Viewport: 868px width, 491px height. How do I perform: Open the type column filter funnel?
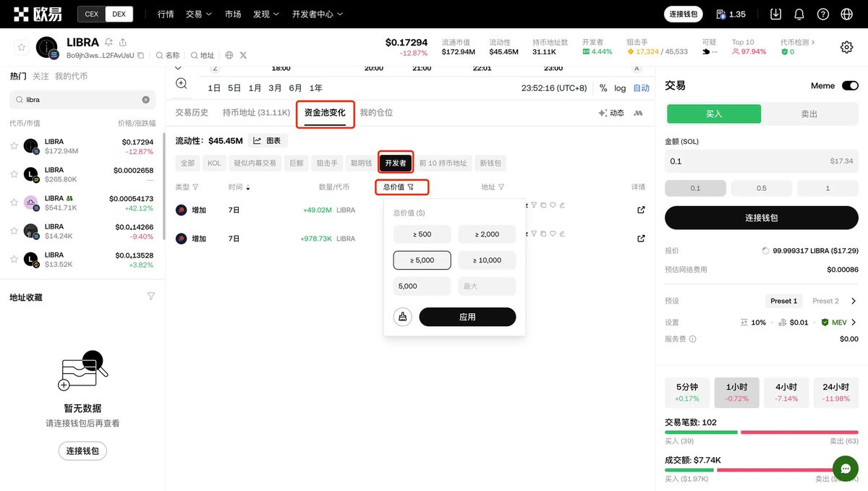coord(195,187)
